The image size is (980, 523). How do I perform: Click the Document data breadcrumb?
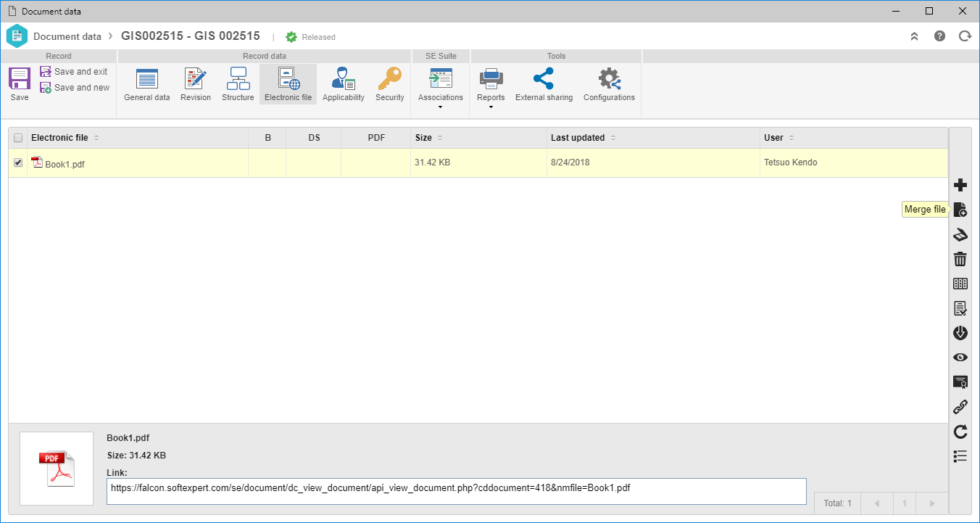(x=67, y=36)
